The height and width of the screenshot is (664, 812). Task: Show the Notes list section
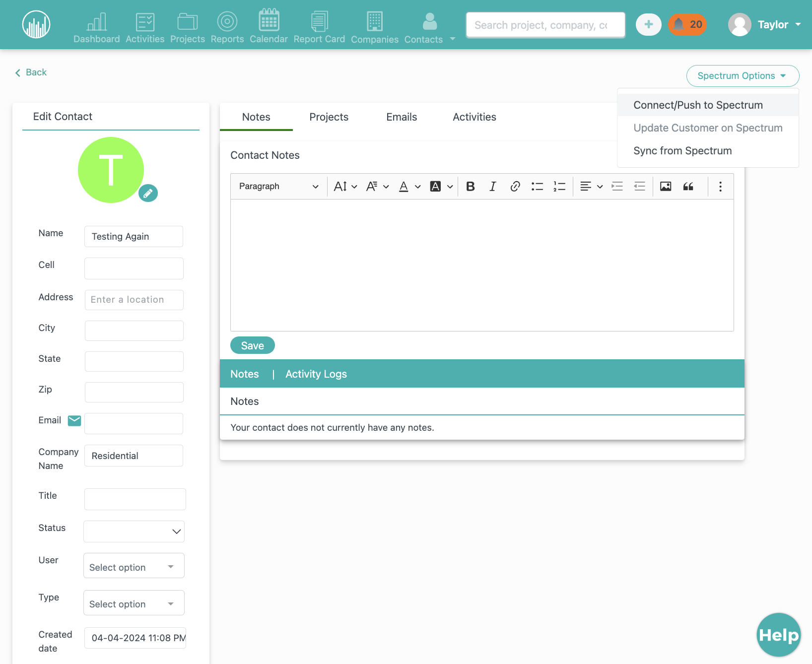245,374
